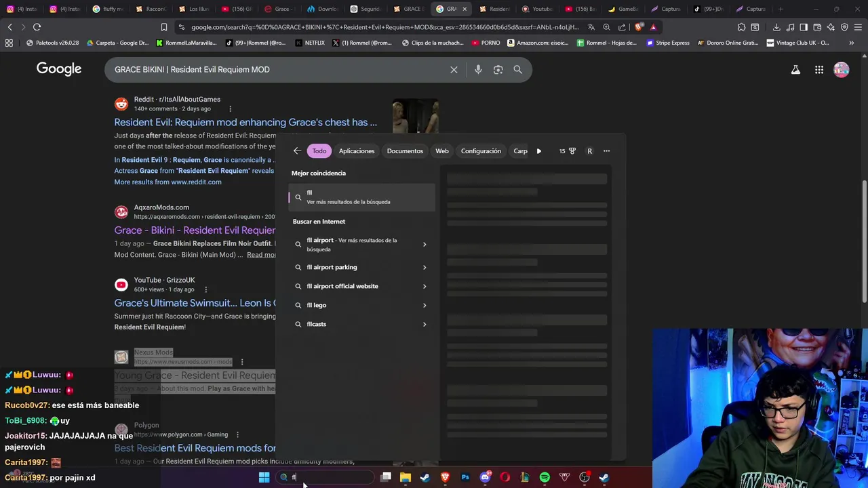Open the browser extensions puzzle icon
Viewport: 868px width, 488px height.
[x=741, y=27]
